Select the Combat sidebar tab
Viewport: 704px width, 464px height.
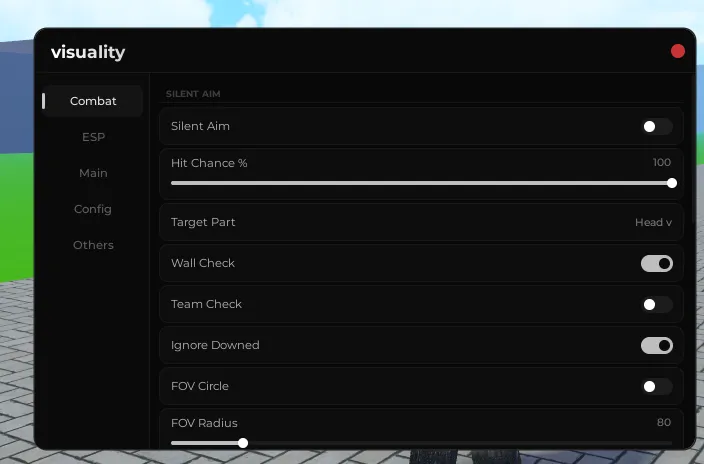[x=93, y=101]
